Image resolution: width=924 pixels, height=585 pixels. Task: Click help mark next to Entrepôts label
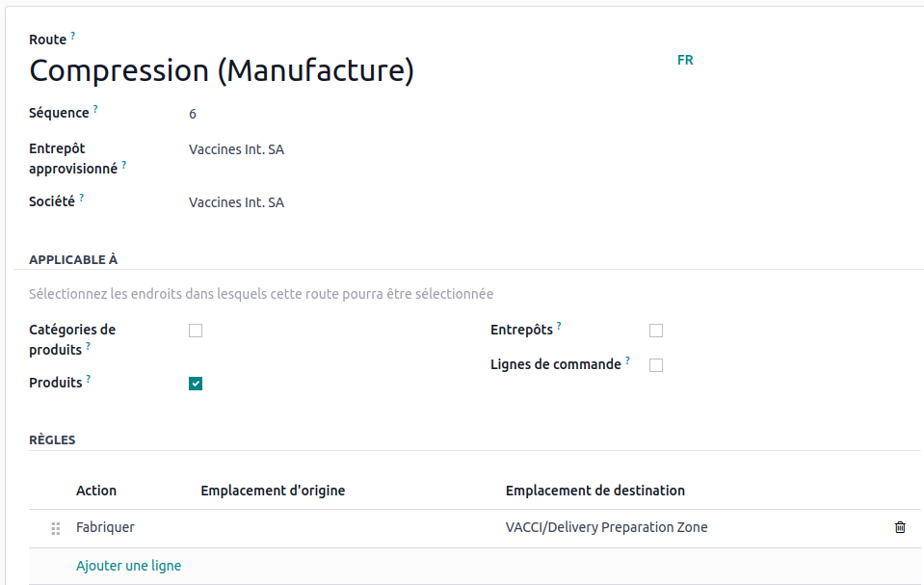tap(559, 326)
